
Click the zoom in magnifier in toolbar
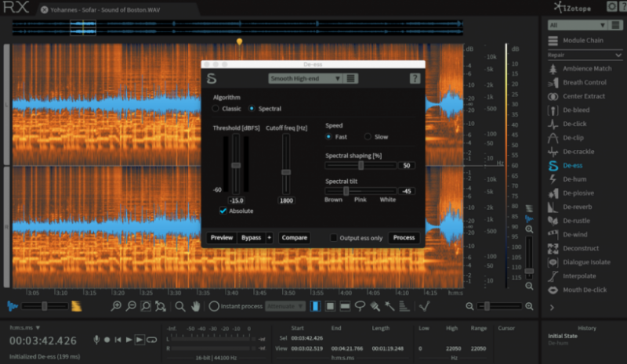point(116,306)
